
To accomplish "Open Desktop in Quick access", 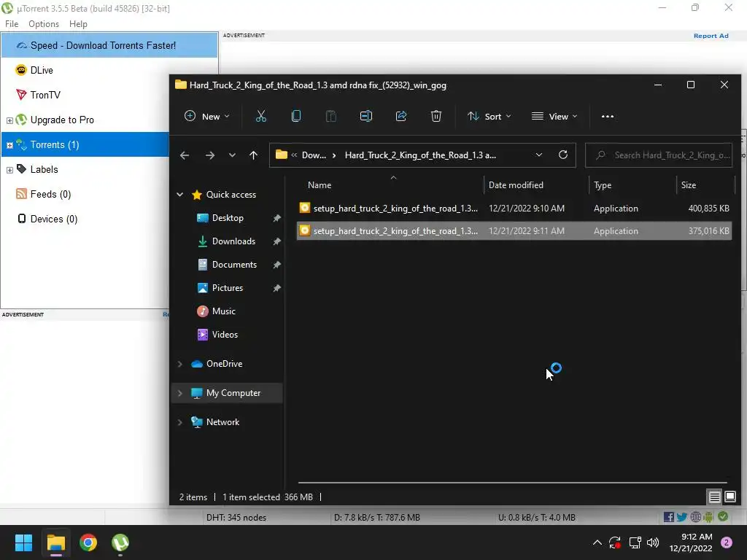I will click(x=228, y=217).
